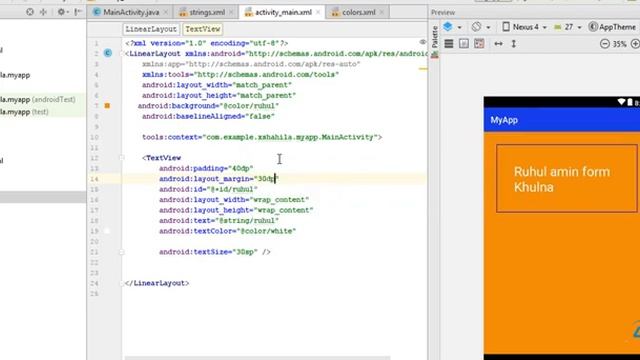
Task: Click the 35% zoom level text
Action: point(620,44)
